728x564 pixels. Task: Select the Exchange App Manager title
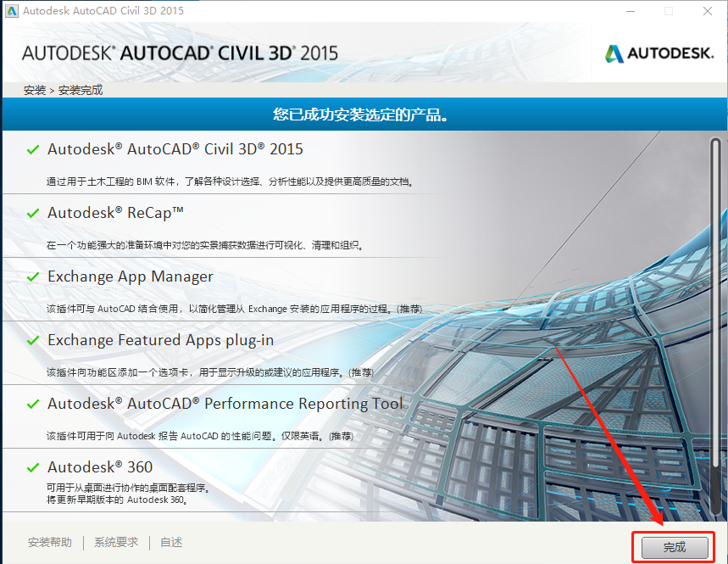[131, 276]
